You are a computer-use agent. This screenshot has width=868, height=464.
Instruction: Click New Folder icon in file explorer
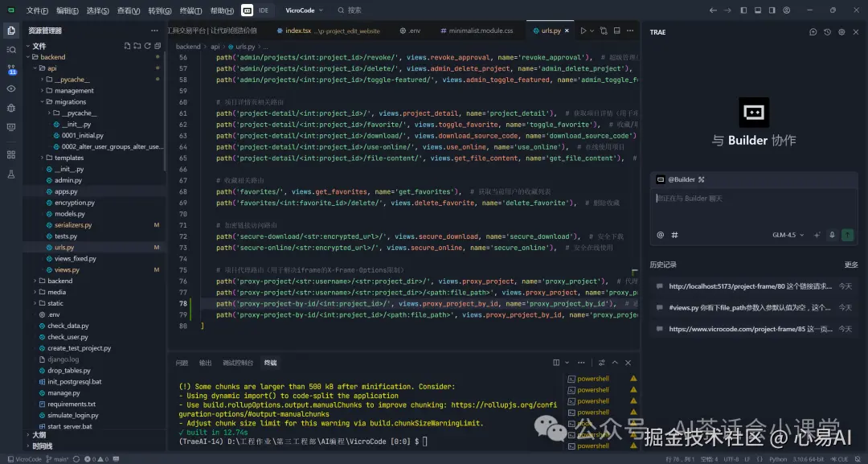click(137, 46)
